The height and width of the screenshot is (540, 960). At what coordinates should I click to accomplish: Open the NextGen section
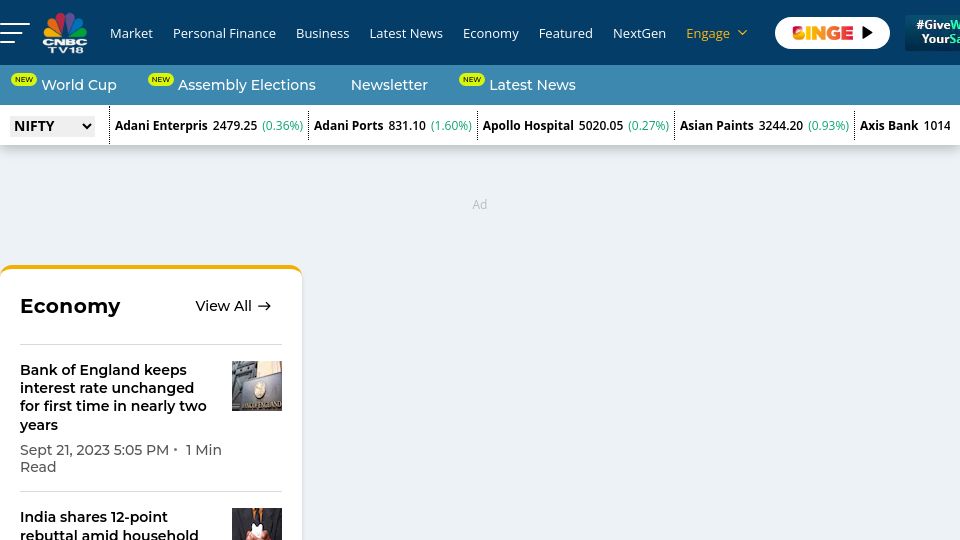point(639,33)
